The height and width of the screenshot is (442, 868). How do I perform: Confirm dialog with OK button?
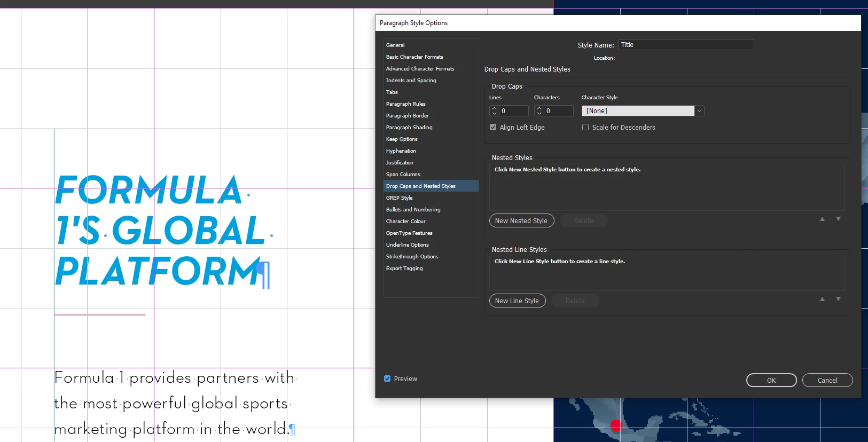pos(771,381)
